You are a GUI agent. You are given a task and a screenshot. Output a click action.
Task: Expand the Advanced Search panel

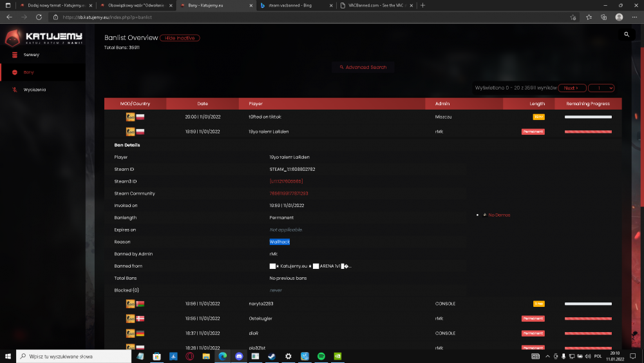(363, 68)
